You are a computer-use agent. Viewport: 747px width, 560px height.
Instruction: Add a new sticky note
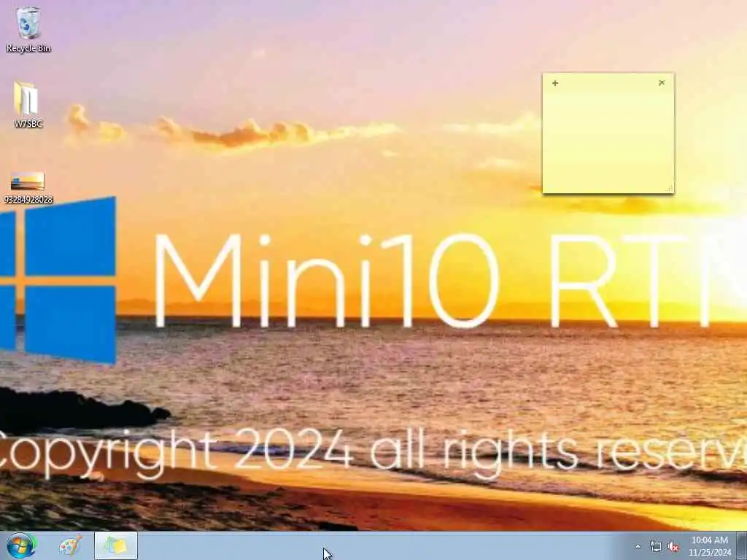click(x=555, y=83)
